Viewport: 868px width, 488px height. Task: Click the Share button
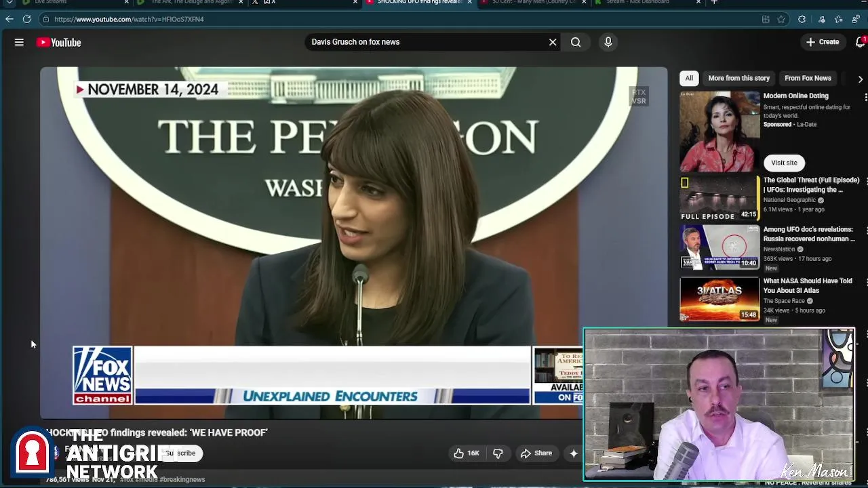pos(535,453)
